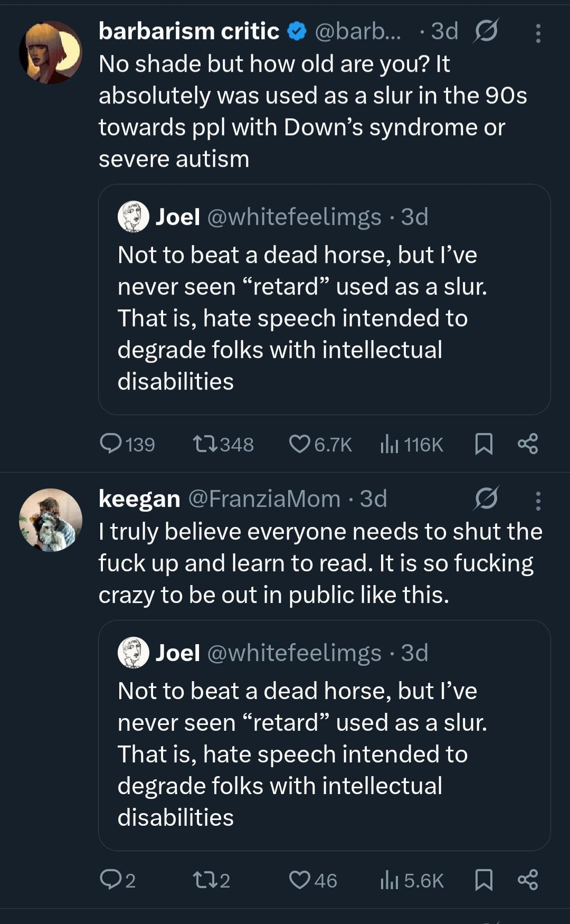Share keegan's post
This screenshot has width=570, height=924.
coord(528,880)
